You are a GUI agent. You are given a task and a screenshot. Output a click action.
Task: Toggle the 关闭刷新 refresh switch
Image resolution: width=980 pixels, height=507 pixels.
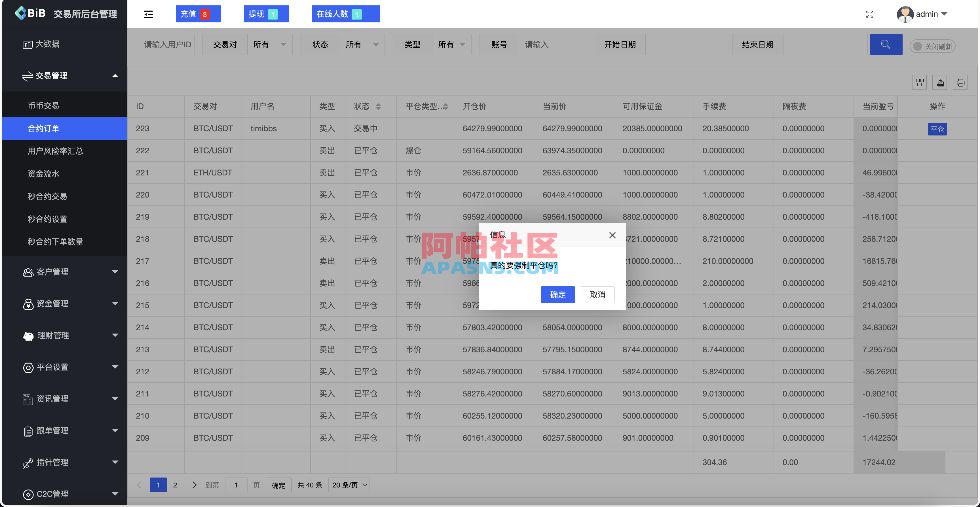click(932, 46)
